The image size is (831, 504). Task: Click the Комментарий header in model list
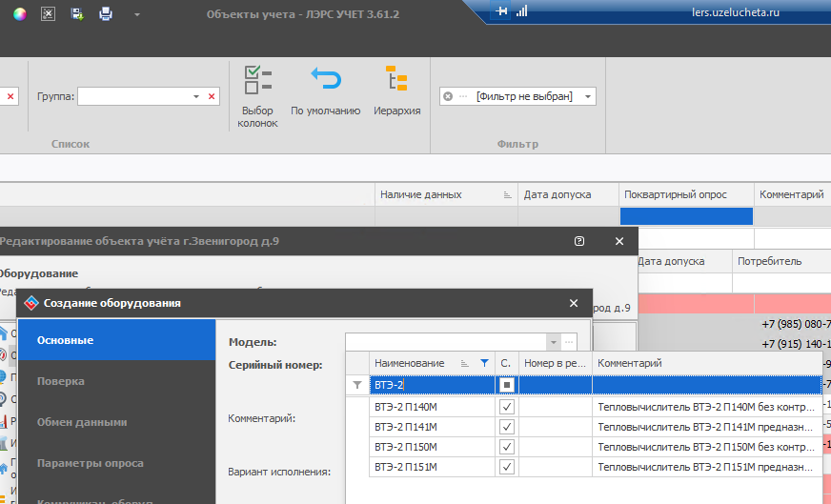point(707,363)
